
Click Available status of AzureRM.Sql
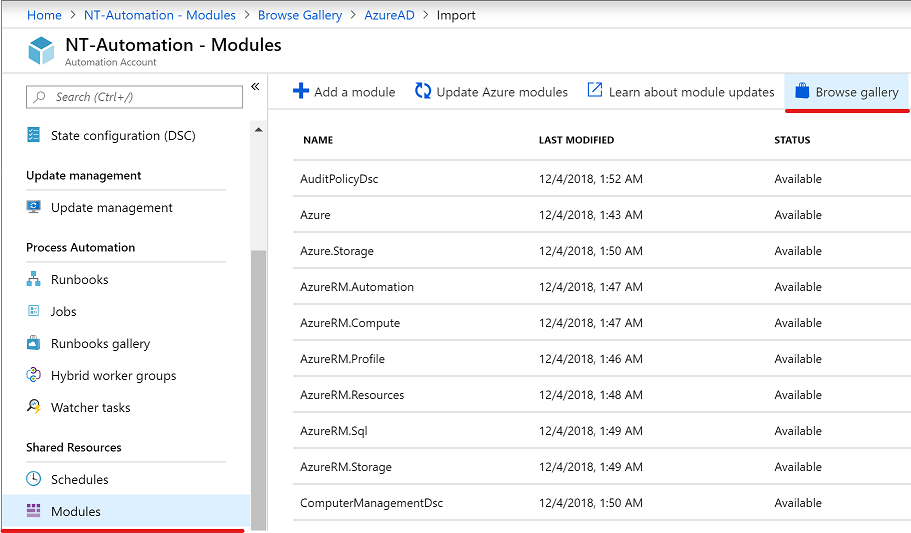pos(798,431)
